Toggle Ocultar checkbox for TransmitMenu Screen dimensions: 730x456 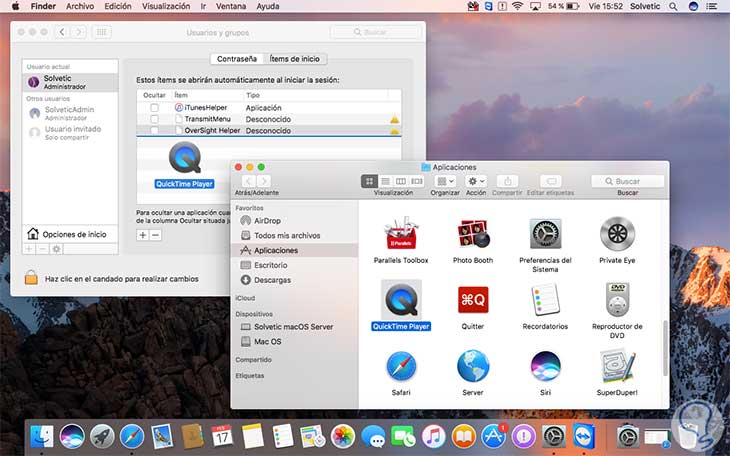154,119
